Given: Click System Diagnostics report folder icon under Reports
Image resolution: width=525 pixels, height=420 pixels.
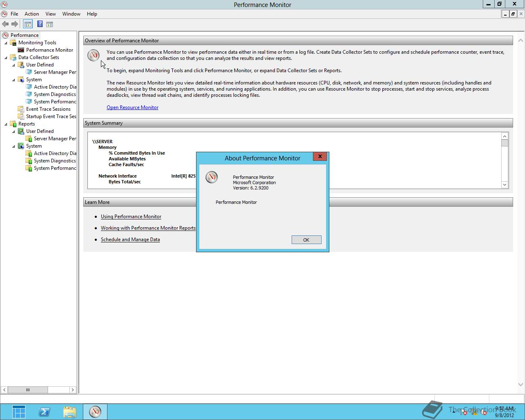Looking at the screenshot, I should (29, 161).
